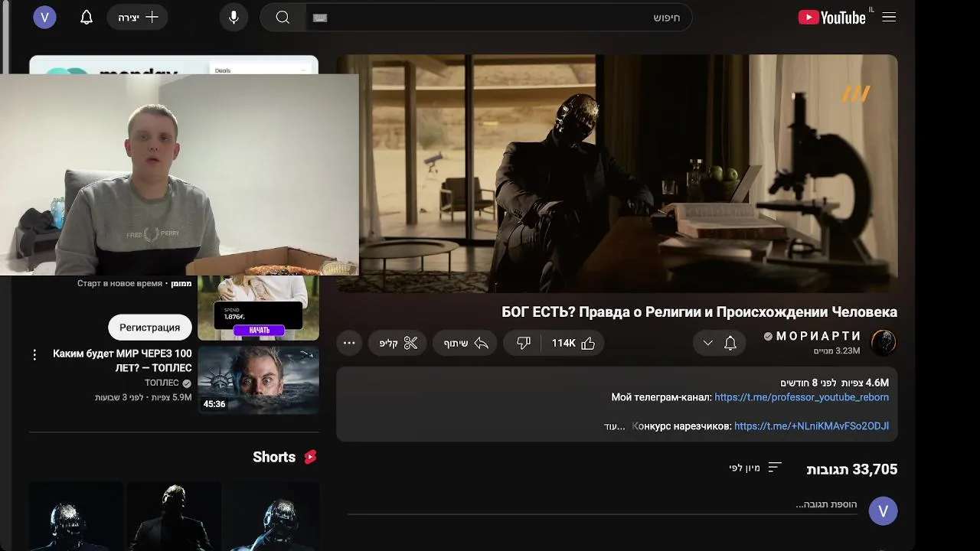Expand the subscription options chevron
The height and width of the screenshot is (551, 980).
(707, 343)
